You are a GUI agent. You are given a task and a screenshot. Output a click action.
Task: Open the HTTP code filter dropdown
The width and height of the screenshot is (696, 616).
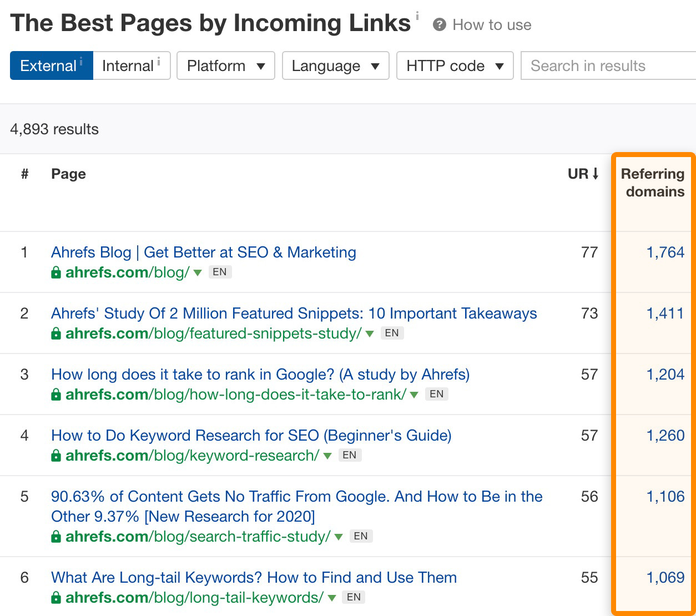tap(455, 66)
